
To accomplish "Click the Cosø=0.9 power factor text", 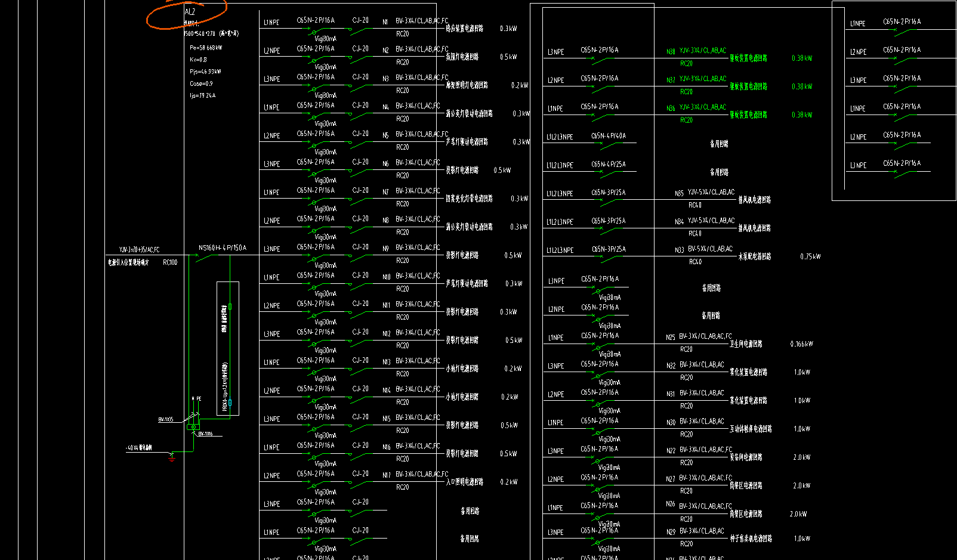I will pos(201,83).
